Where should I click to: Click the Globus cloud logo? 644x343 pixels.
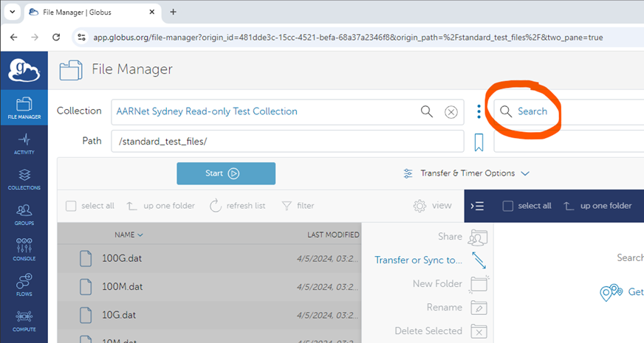coord(24,70)
